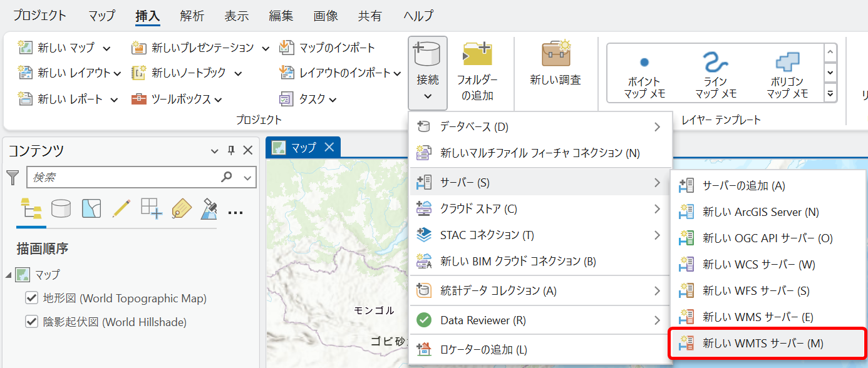868x368 pixels.
Task: Toggle the 陰影起伏図 World Hillshade layer checkbox
Action: (31, 322)
